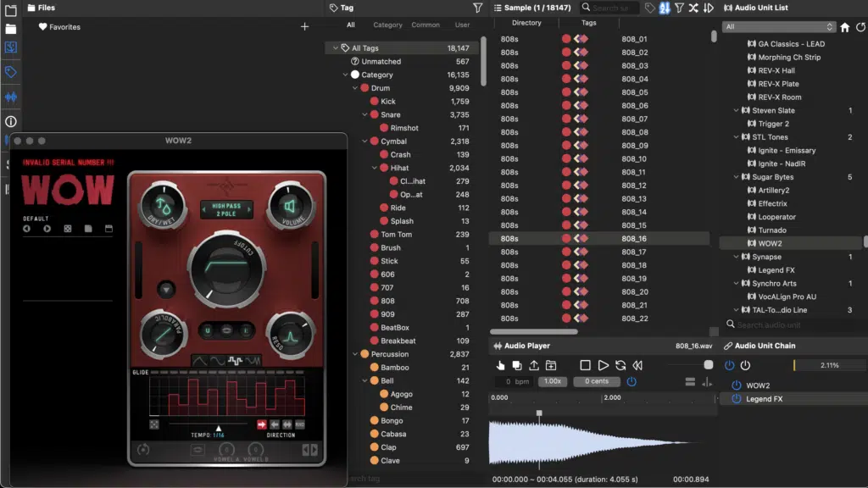Open the tag sidebar icon
Viewport: 868px width, 488px height.
(x=10, y=72)
